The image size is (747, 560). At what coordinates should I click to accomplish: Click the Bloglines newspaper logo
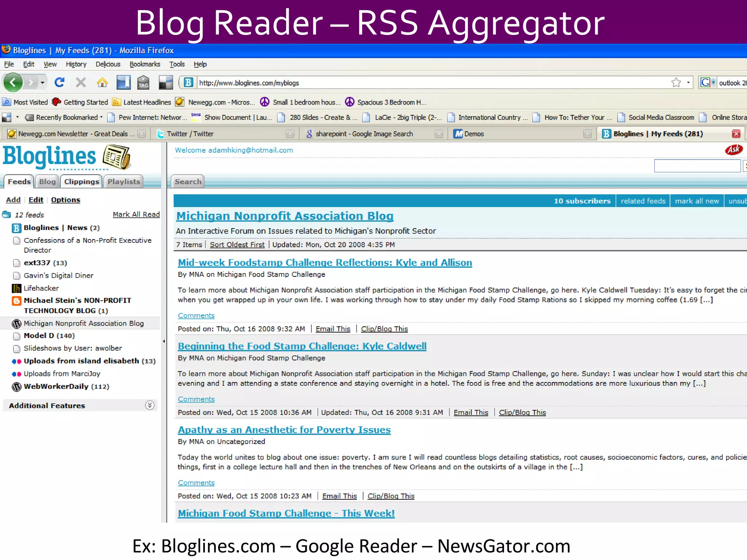pos(117,157)
